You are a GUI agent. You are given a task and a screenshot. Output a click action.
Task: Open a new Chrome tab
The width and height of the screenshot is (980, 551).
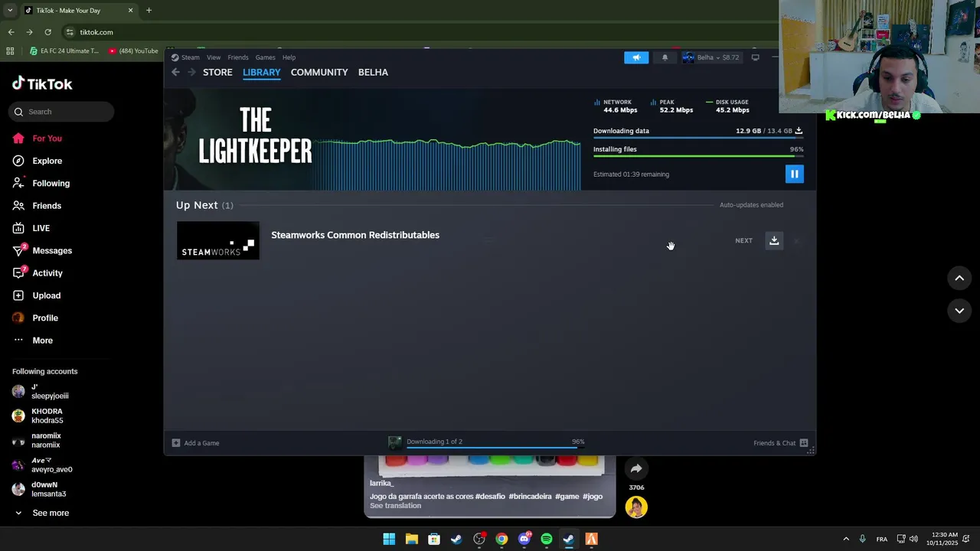tap(149, 11)
